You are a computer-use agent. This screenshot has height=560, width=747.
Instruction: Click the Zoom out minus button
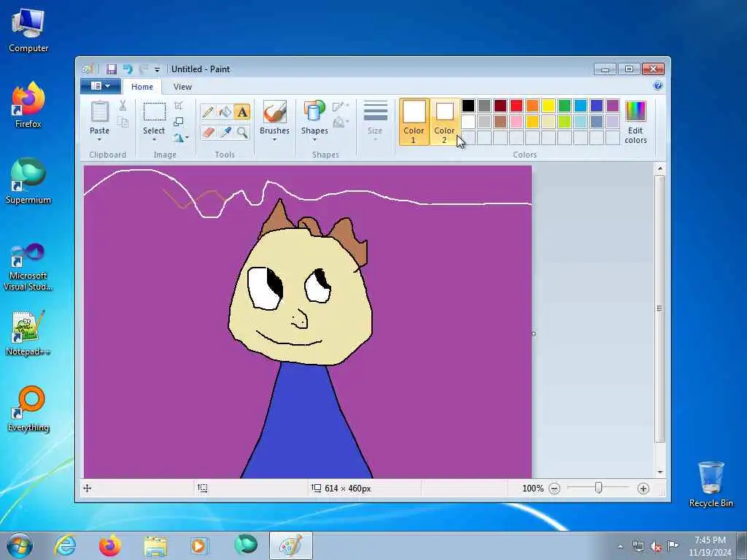pos(554,489)
